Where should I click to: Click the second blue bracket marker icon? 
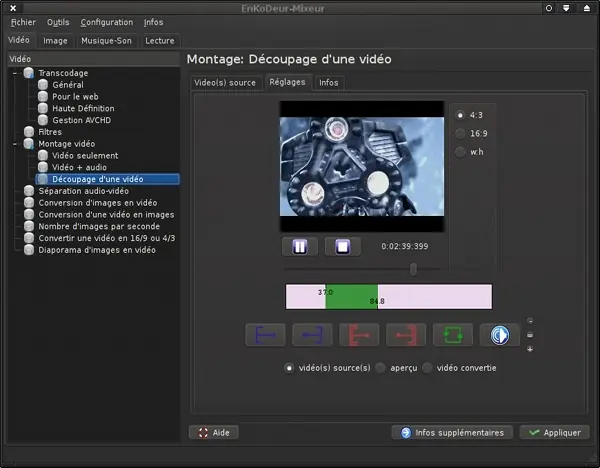point(312,334)
